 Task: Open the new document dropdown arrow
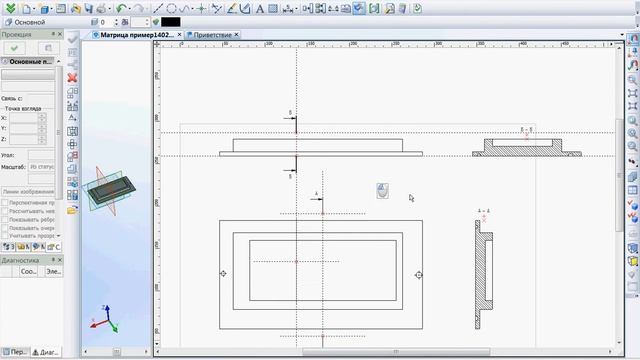33,9
